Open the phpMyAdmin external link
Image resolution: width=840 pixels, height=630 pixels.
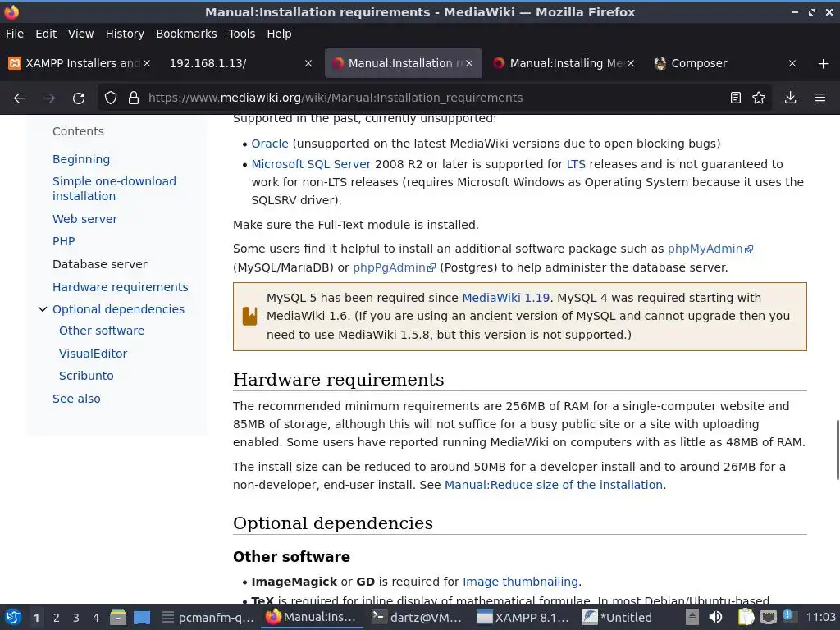pyautogui.click(x=710, y=249)
